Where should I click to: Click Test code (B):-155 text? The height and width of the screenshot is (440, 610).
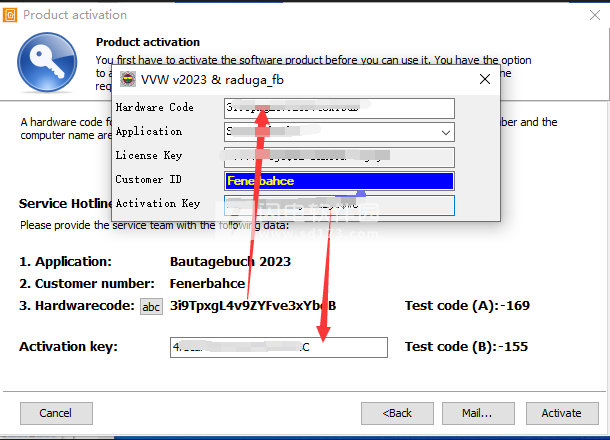(466, 347)
